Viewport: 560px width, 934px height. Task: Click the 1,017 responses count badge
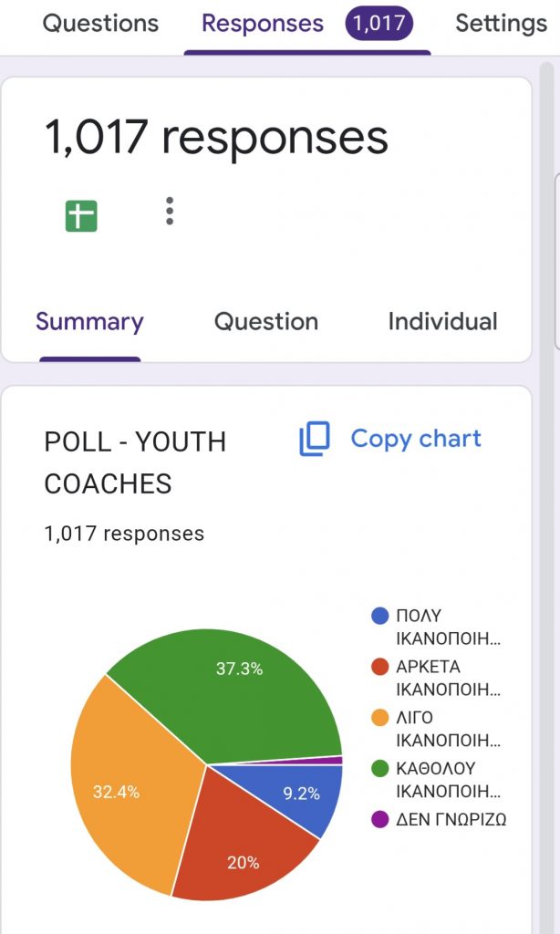pyautogui.click(x=379, y=24)
